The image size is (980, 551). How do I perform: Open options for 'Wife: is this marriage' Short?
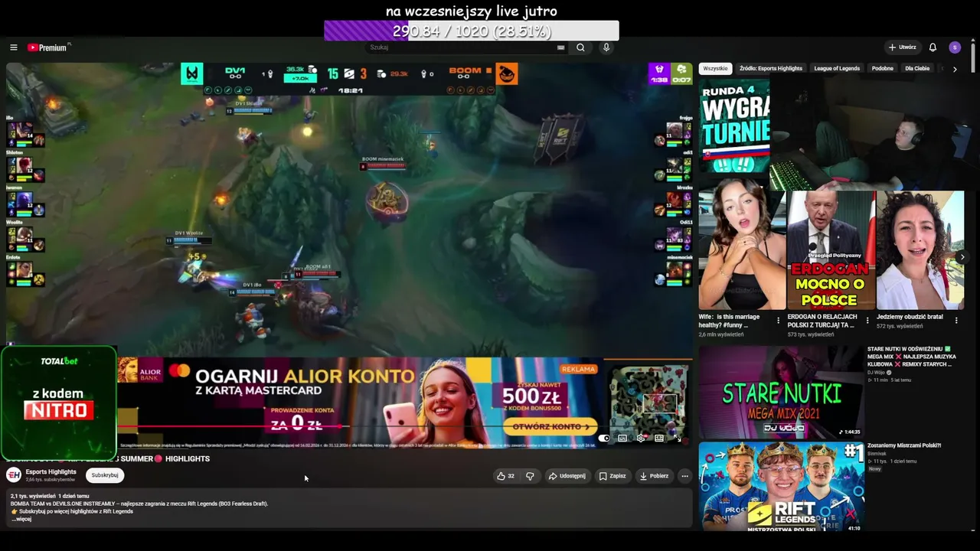pyautogui.click(x=779, y=321)
